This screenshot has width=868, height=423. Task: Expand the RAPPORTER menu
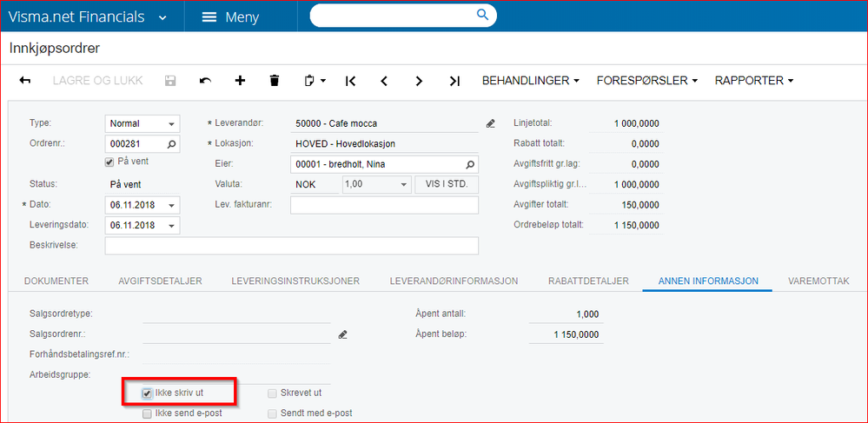point(754,81)
